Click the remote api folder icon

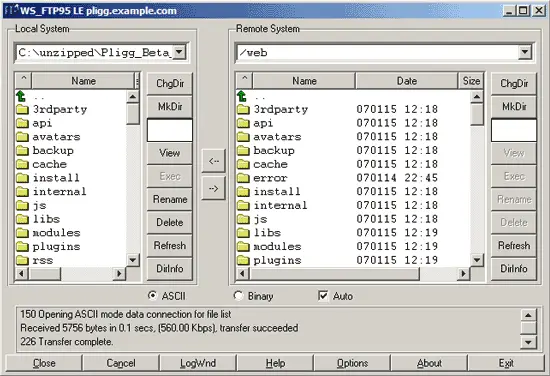point(243,123)
